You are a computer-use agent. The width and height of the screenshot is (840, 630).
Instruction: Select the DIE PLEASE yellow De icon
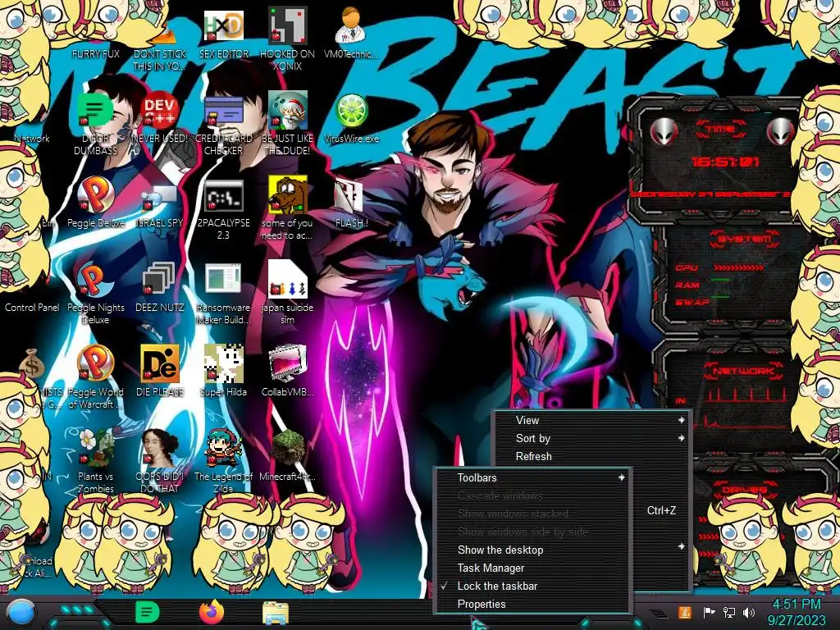coord(160,371)
